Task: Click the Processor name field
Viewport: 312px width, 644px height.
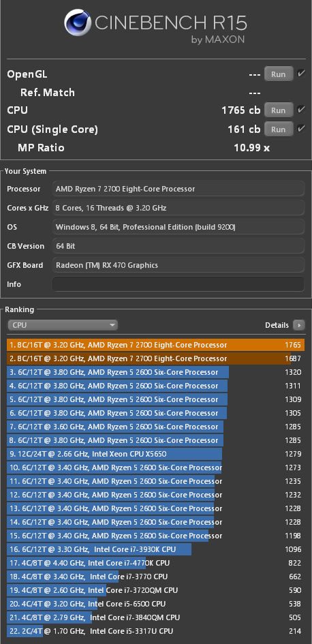Action: tap(178, 189)
